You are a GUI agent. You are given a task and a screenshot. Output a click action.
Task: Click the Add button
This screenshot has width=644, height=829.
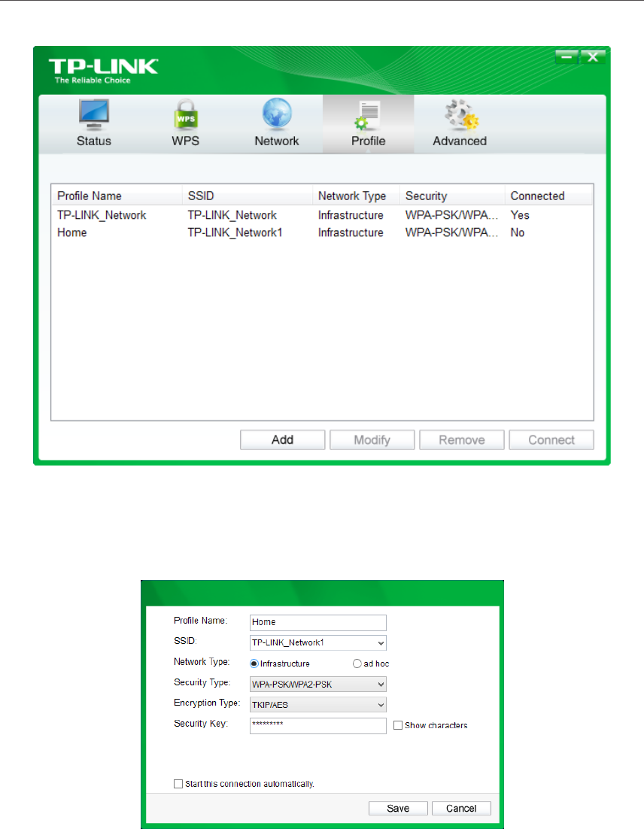282,440
